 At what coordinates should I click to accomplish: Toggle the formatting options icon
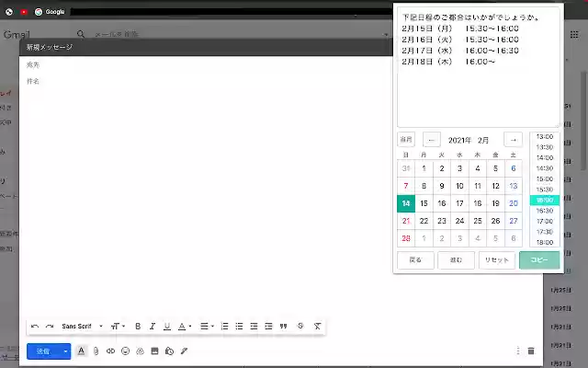click(81, 351)
